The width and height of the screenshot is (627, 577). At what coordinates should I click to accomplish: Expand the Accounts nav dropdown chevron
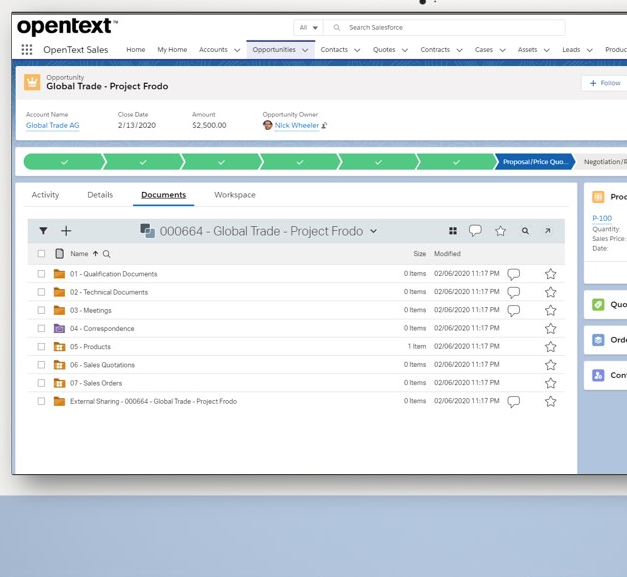pos(237,50)
